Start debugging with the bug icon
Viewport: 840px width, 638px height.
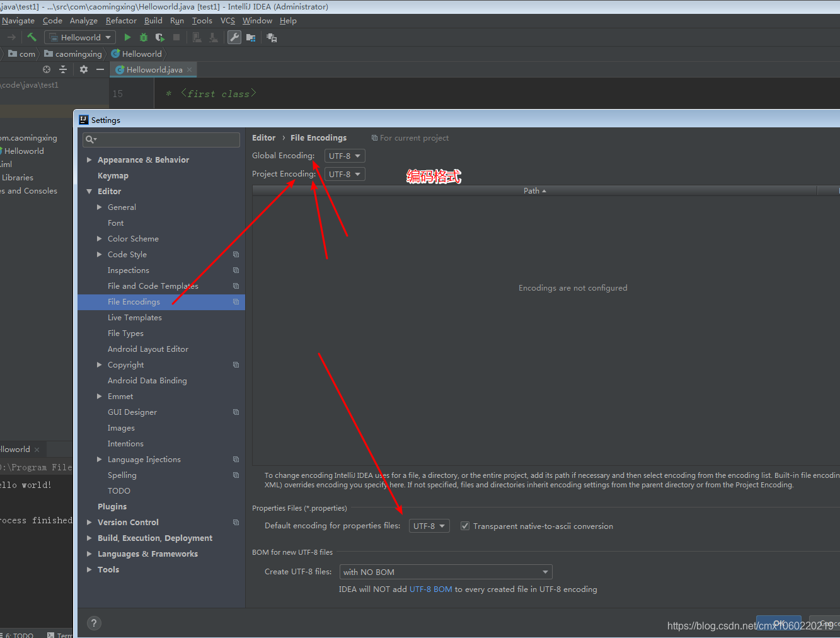coord(144,37)
